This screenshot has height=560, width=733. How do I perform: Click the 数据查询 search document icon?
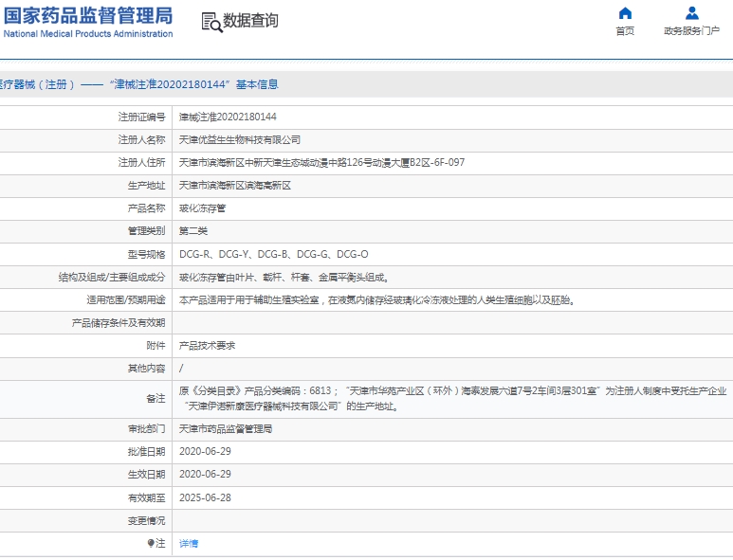pyautogui.click(x=211, y=22)
